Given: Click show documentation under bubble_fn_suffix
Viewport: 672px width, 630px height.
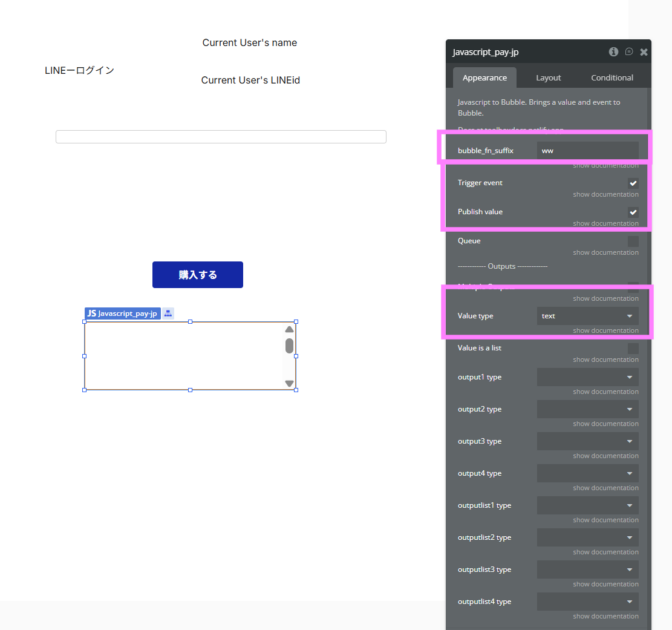Looking at the screenshot, I should [605, 166].
